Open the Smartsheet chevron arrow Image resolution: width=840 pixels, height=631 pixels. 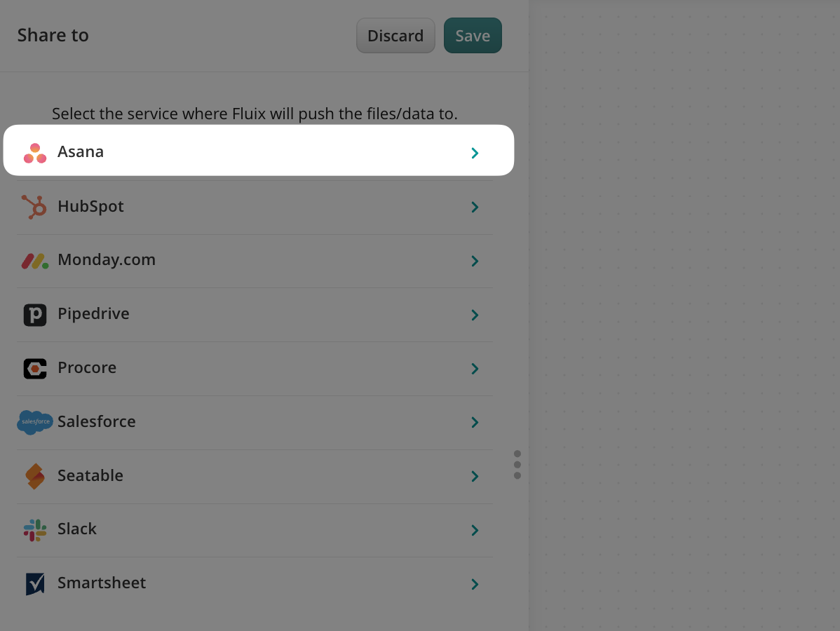coord(475,584)
